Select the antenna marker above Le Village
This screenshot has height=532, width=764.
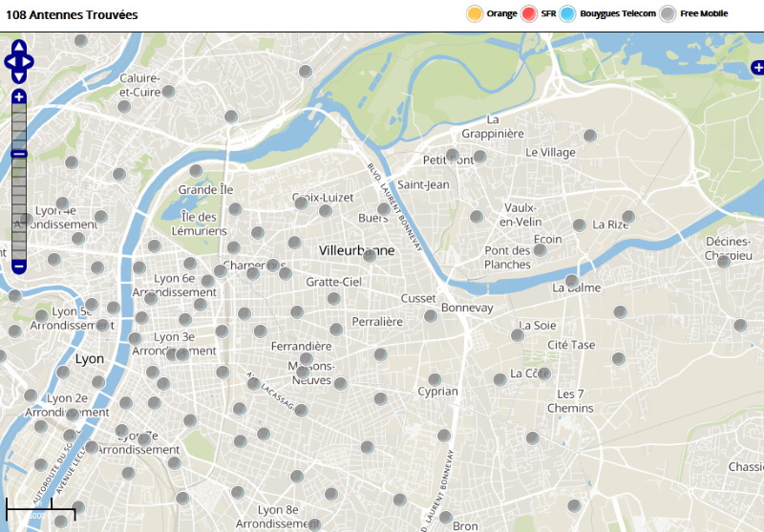tap(590, 136)
